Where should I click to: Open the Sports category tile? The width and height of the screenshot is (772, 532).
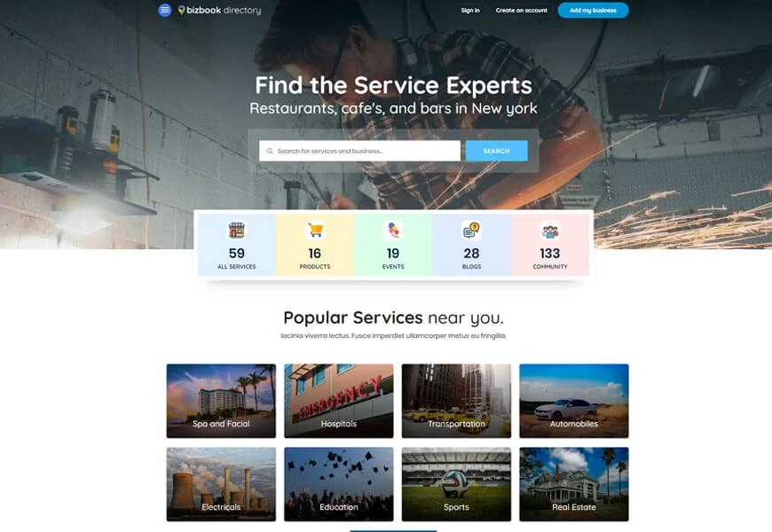point(456,484)
